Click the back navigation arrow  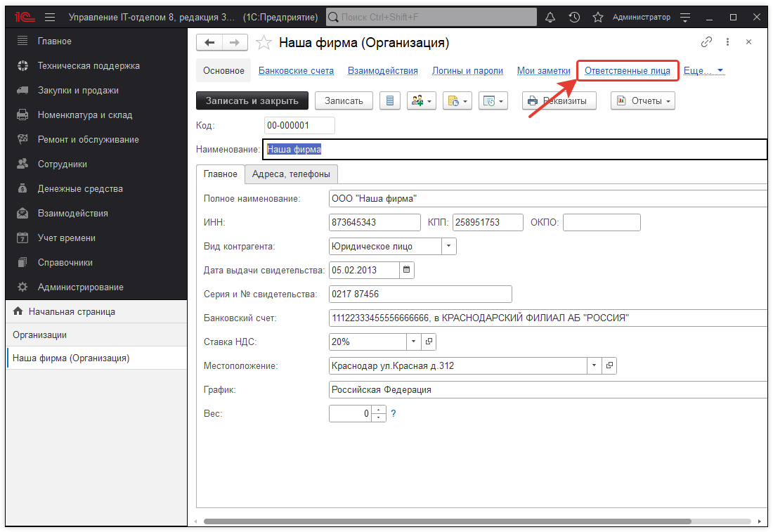[209, 43]
